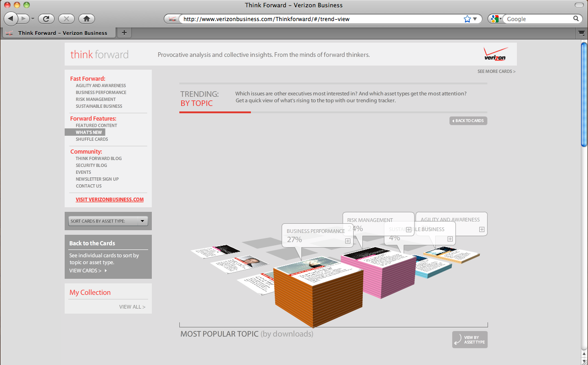Screen dimensions: 588x365
Task: Select the Trending By Topic tab
Action: (x=200, y=99)
